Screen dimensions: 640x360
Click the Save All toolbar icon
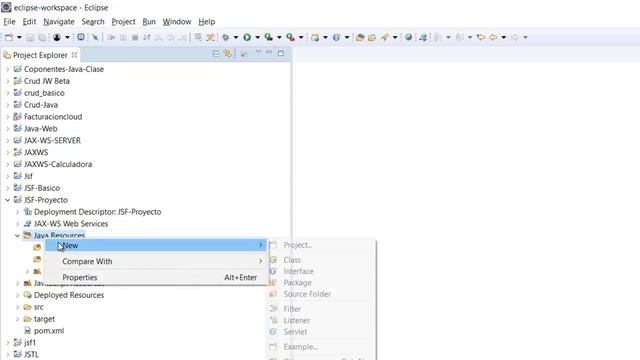pyautogui.click(x=42, y=37)
